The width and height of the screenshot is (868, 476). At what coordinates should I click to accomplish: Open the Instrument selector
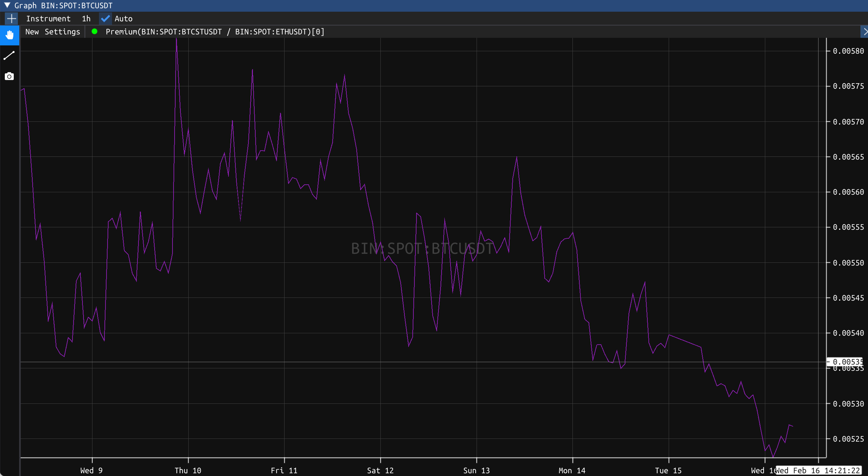pos(48,19)
